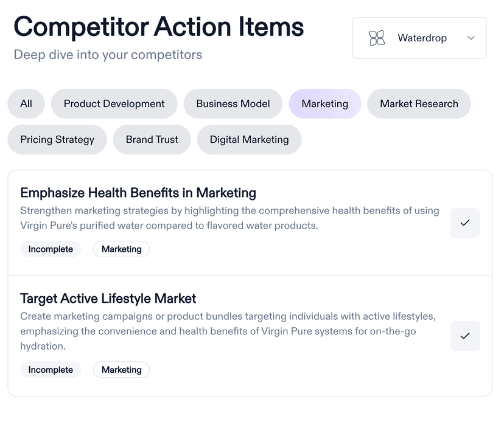The width and height of the screenshot is (504, 436).
Task: Toggle completion for "Target Active Lifestyle Market"
Action: [x=464, y=336]
